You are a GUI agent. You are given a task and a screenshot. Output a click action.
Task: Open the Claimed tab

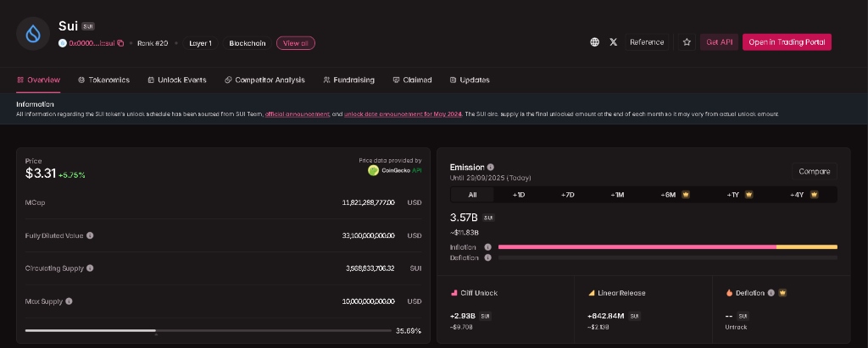point(412,80)
